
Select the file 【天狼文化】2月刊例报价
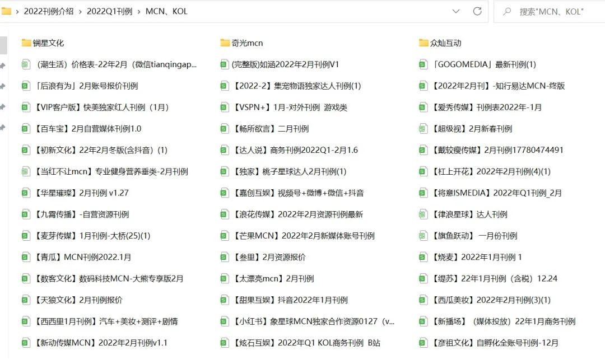[x=72, y=300]
